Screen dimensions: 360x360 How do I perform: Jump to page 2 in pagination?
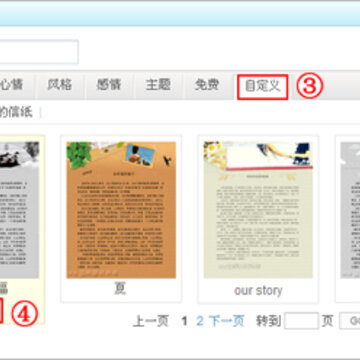coord(200,321)
